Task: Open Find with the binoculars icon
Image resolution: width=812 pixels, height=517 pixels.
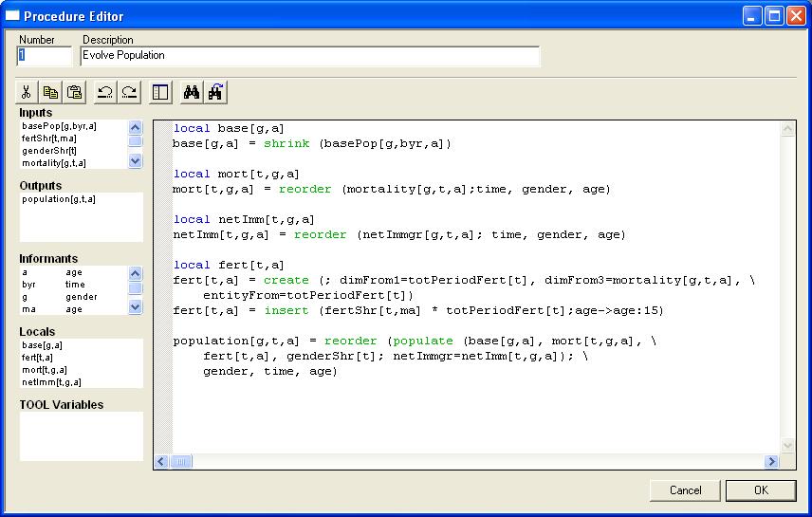Action: pyautogui.click(x=192, y=92)
